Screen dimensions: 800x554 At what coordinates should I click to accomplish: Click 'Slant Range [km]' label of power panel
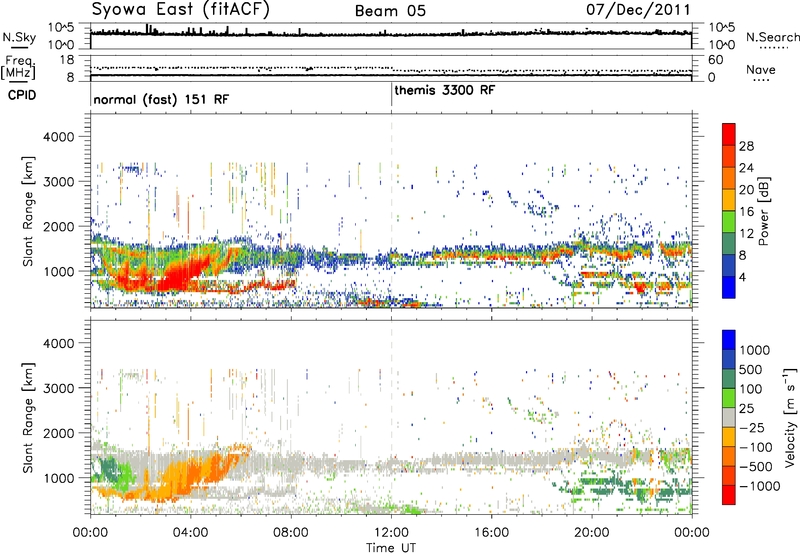point(28,211)
